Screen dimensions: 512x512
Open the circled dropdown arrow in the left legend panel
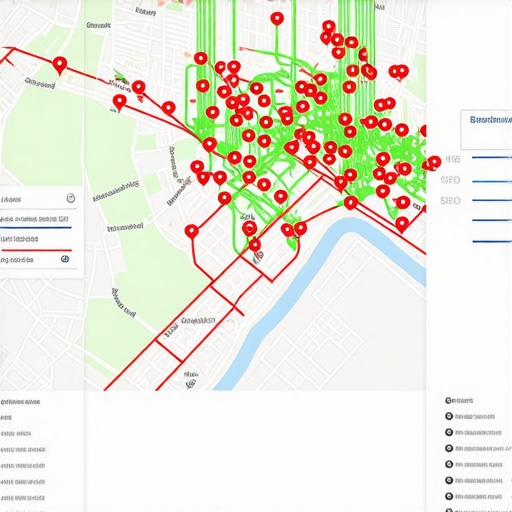pos(70,199)
